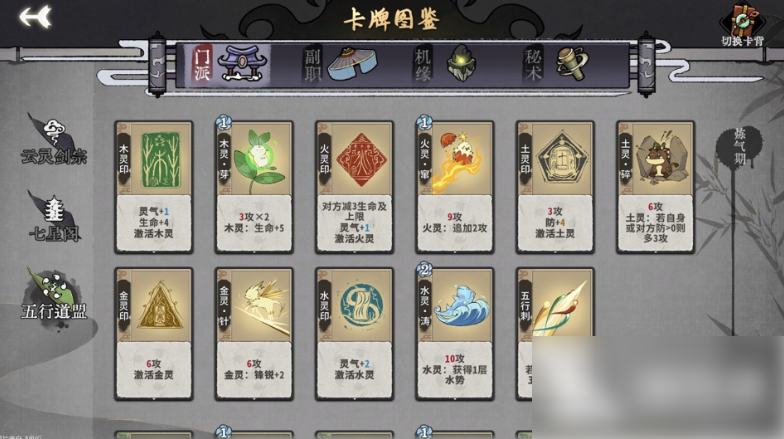
Task: Go back with the arrow icon
Action: coord(36,16)
